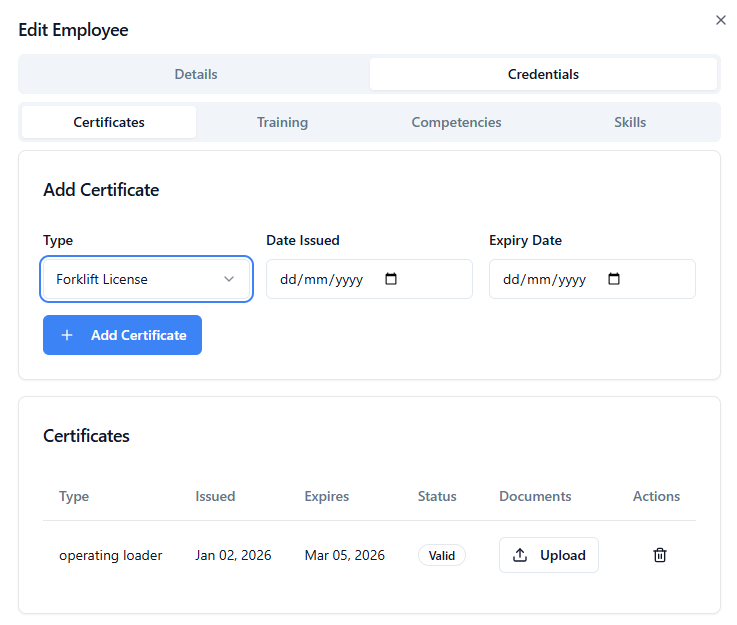Focus the Expiry Date text field

543,279
